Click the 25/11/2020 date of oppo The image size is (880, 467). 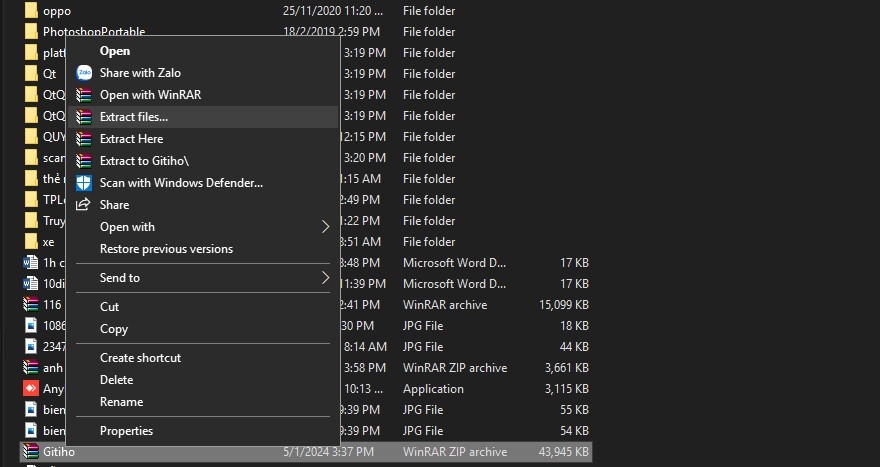click(x=333, y=11)
